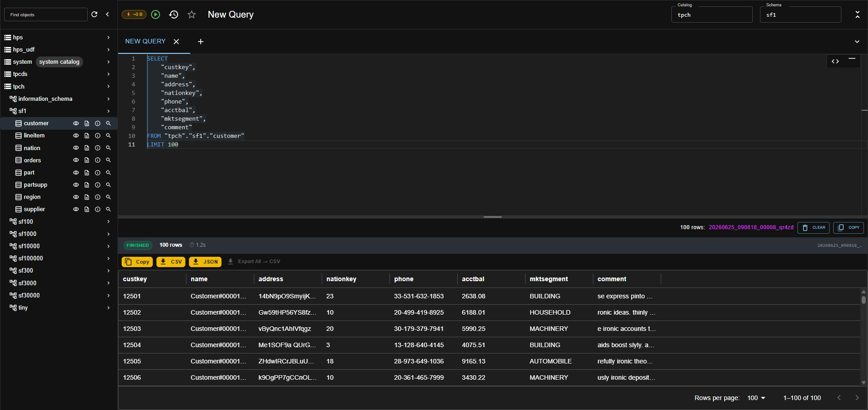
Task: Show the document icon for customer table
Action: [x=87, y=123]
